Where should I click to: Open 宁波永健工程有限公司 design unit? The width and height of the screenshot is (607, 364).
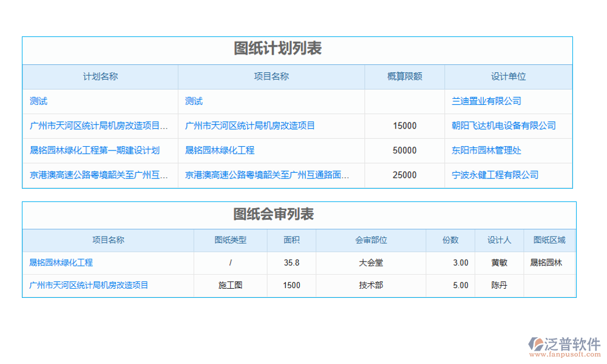[495, 175]
